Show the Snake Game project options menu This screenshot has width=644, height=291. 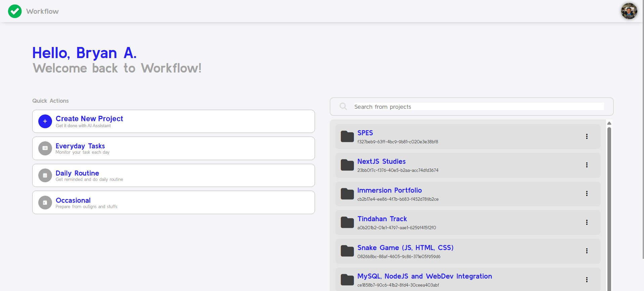coord(587,251)
